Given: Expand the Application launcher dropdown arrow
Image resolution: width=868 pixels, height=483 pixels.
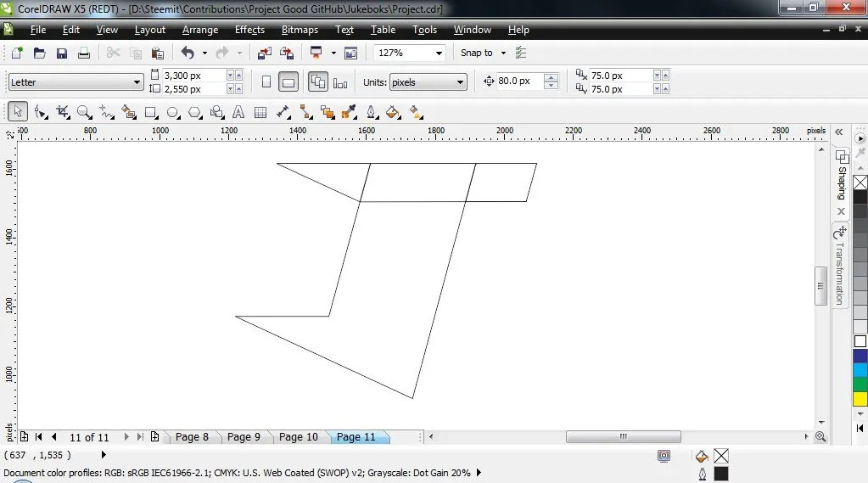Looking at the screenshot, I should click(x=333, y=53).
